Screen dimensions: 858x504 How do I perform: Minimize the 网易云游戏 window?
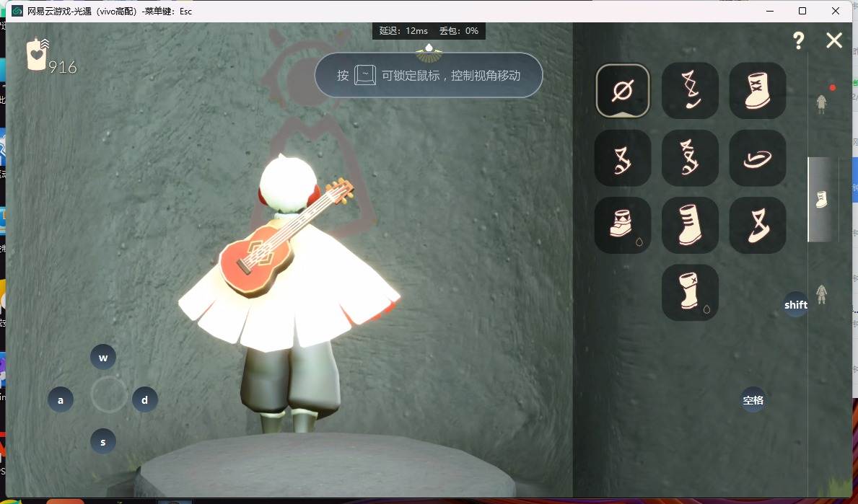[770, 11]
